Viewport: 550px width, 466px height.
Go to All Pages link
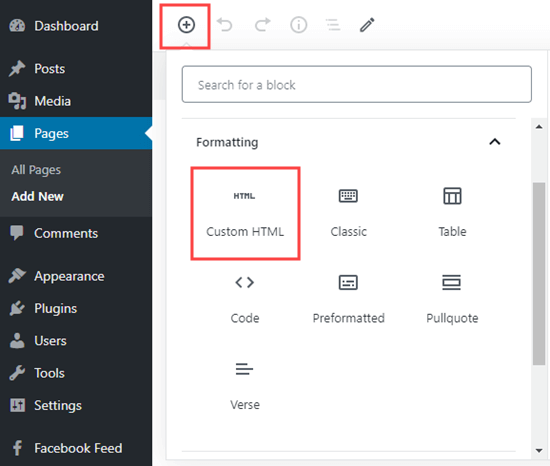[x=36, y=170]
